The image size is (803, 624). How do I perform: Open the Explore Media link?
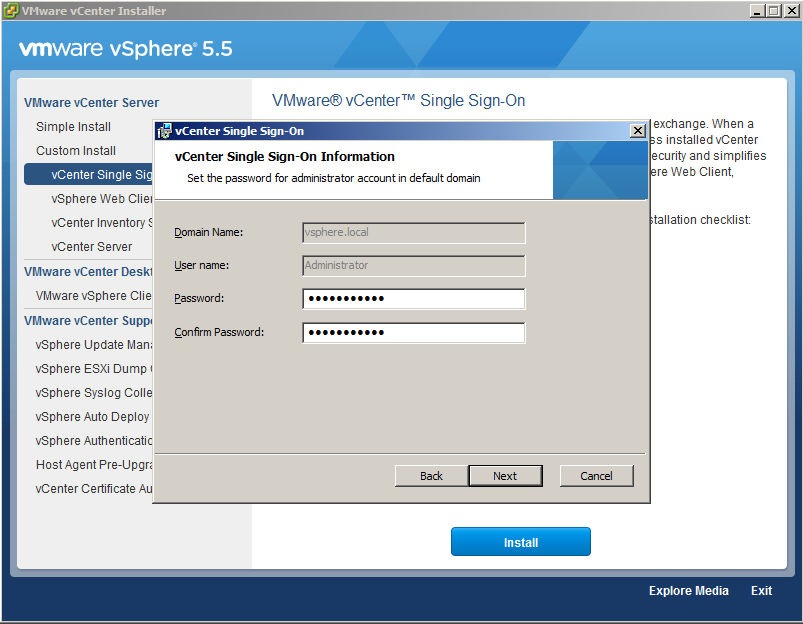click(x=688, y=591)
